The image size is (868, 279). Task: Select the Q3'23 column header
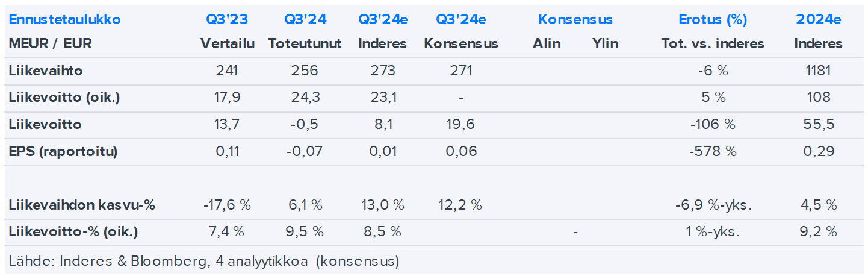pos(227,19)
